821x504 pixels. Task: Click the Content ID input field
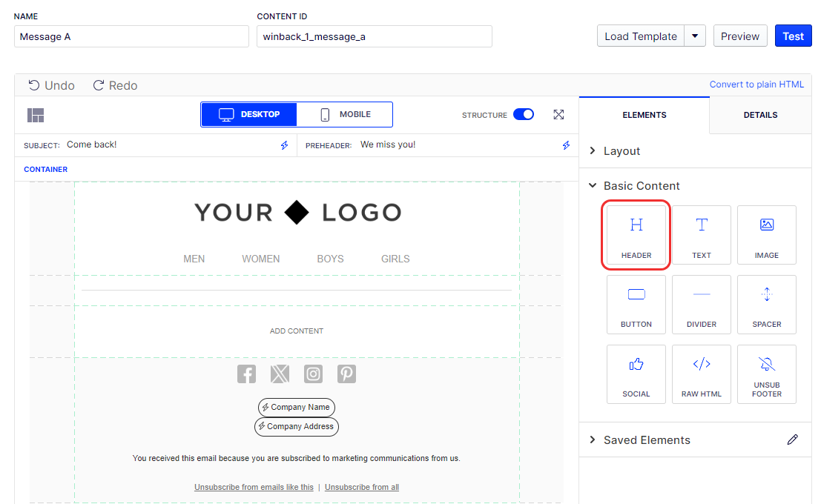(x=374, y=36)
